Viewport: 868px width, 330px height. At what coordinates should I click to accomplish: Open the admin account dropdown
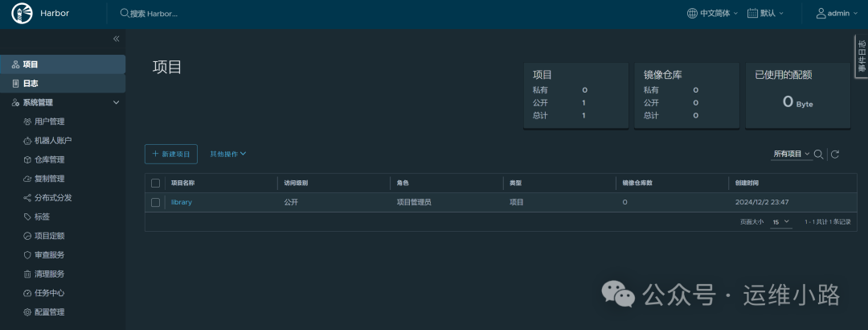tap(837, 14)
